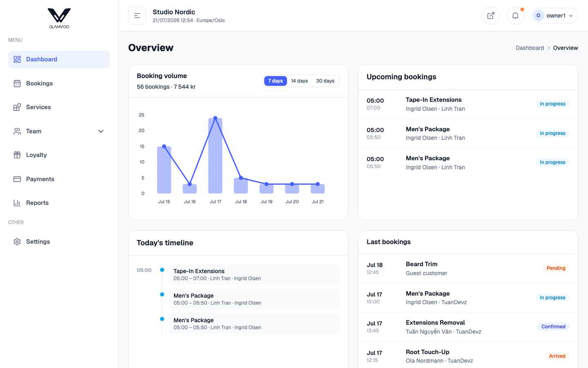Click the Confirmed status badge

pyautogui.click(x=553, y=327)
